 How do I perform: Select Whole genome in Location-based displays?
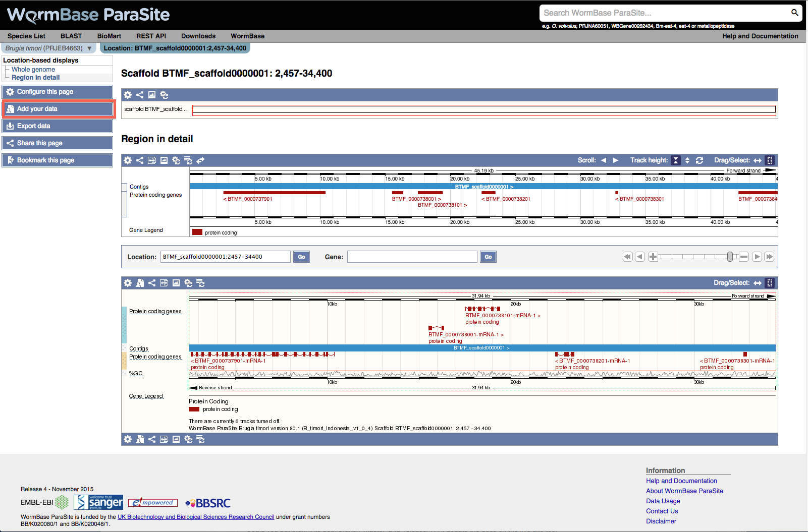coord(33,70)
